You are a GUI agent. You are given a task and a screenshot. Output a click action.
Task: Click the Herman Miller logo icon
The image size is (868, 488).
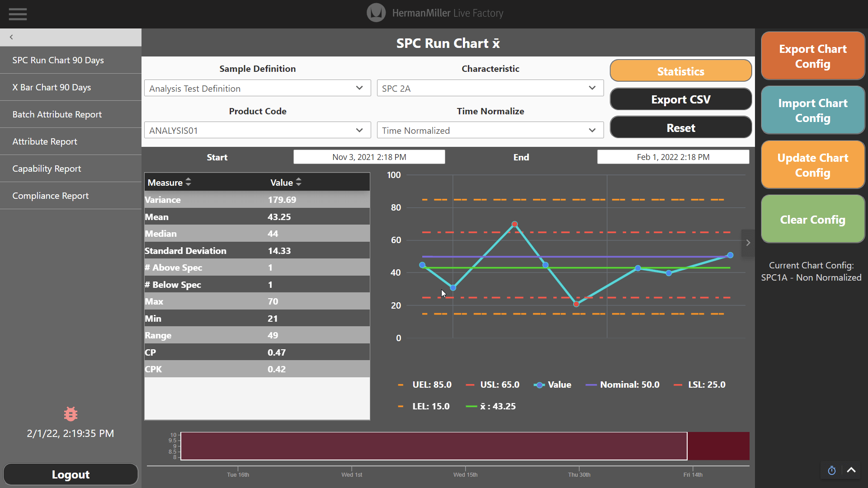point(376,13)
